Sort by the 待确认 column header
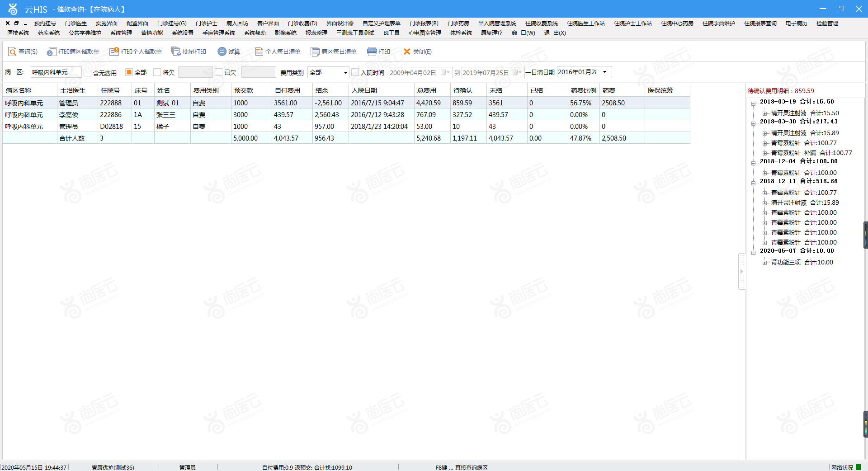 [x=468, y=90]
